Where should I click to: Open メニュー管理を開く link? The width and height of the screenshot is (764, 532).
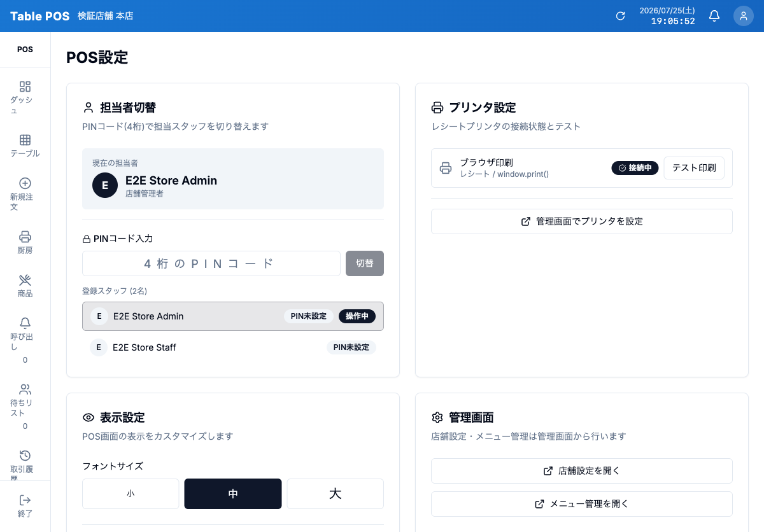(582, 504)
